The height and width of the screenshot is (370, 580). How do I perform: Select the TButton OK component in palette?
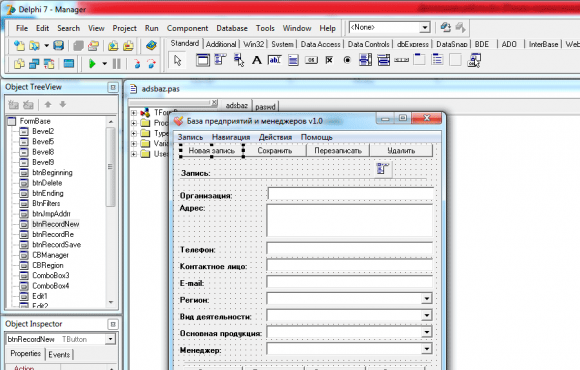(311, 60)
